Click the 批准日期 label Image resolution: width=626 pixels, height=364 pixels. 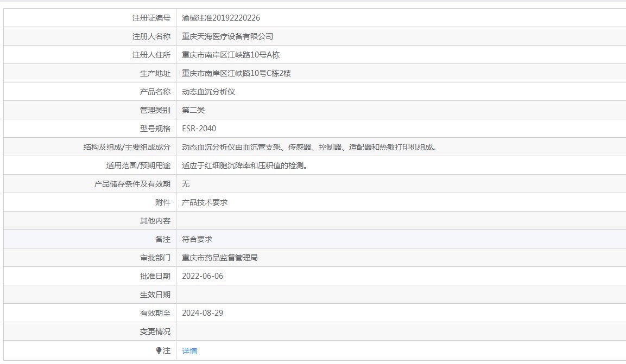point(155,276)
